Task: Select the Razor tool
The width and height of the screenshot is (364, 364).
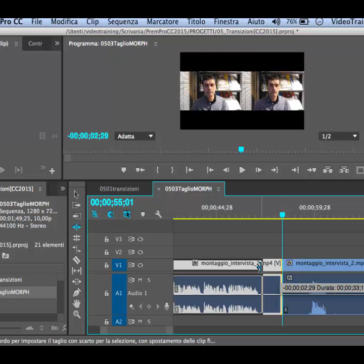Action: click(x=76, y=260)
